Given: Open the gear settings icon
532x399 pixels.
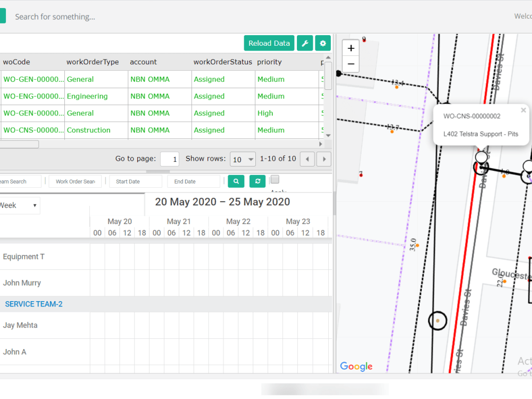Looking at the screenshot, I should (x=323, y=43).
